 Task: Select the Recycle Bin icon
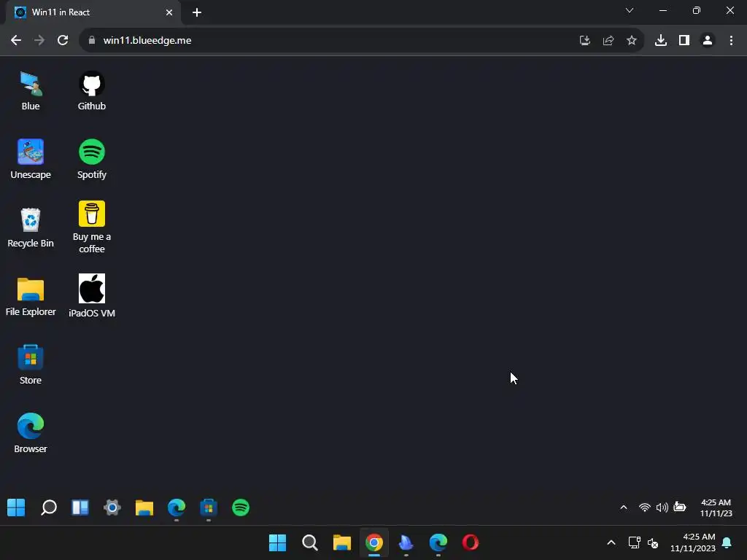[31, 228]
